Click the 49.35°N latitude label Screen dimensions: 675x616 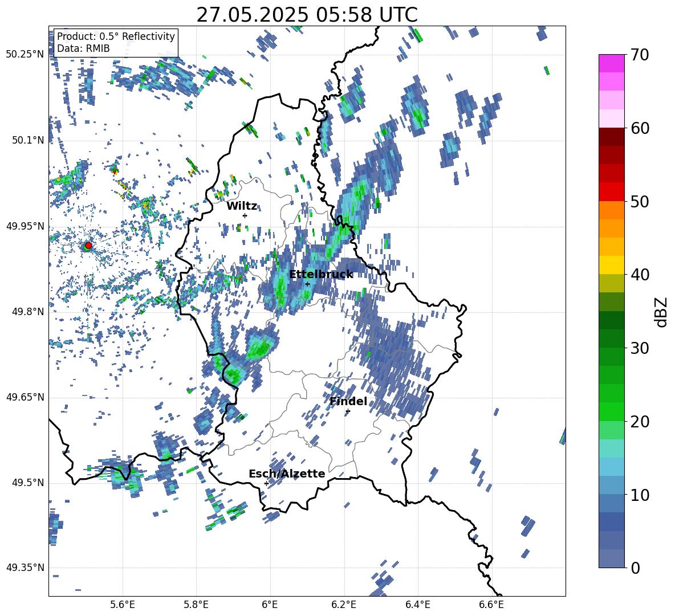coord(25,568)
